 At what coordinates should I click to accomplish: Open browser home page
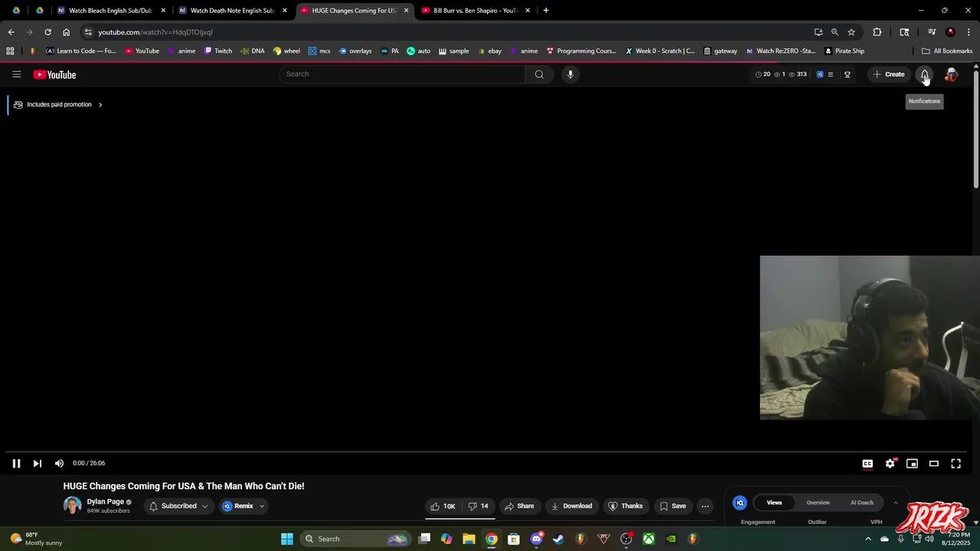coord(66,32)
